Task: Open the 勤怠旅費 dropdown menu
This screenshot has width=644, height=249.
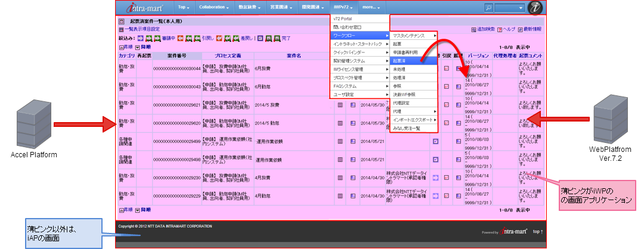Action: (x=249, y=7)
